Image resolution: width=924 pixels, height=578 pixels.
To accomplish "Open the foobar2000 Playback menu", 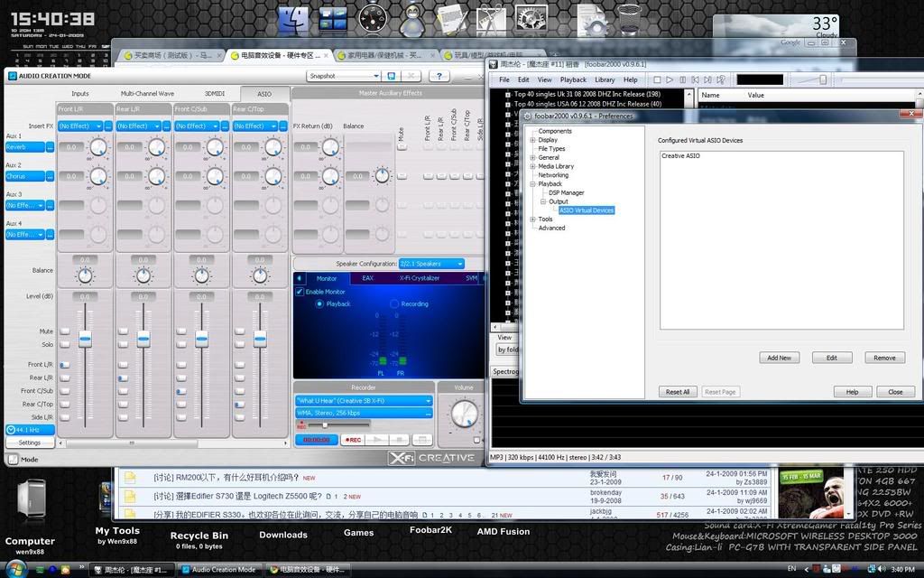I will pos(573,80).
